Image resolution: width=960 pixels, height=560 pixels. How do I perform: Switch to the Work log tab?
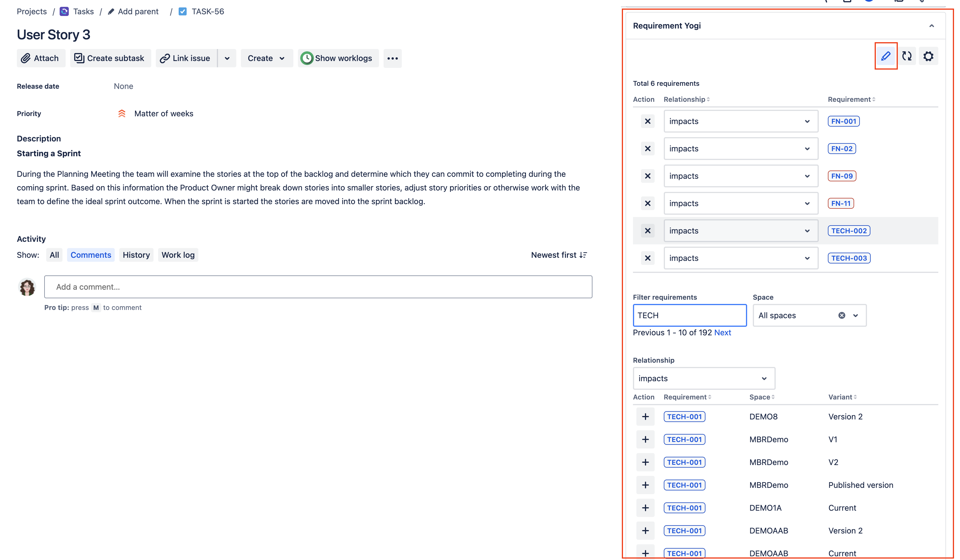[x=178, y=255]
